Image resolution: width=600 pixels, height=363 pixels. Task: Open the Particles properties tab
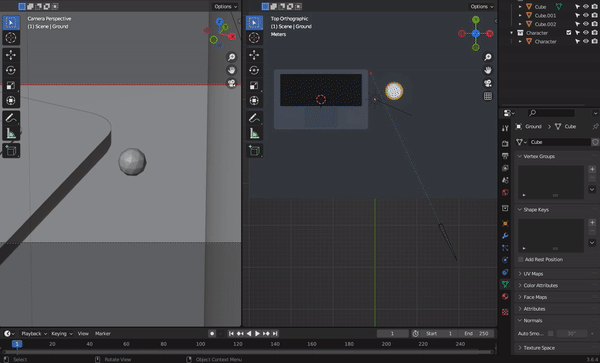(505, 248)
